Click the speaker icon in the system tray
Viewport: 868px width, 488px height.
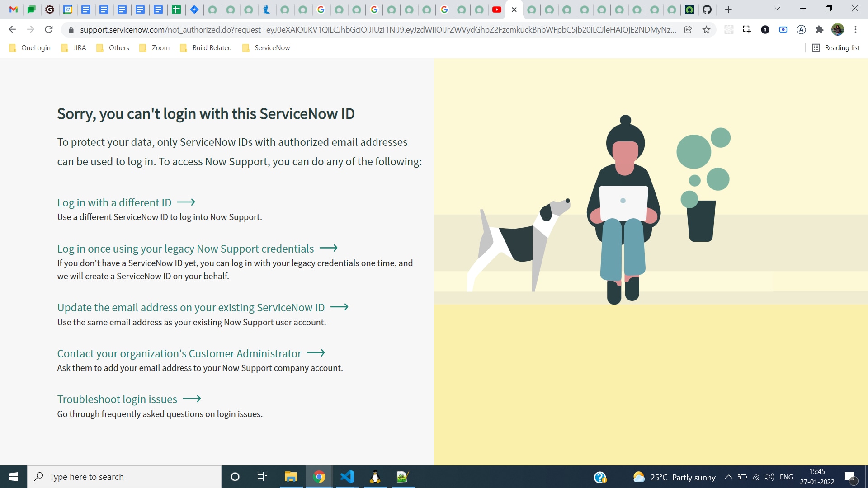769,477
